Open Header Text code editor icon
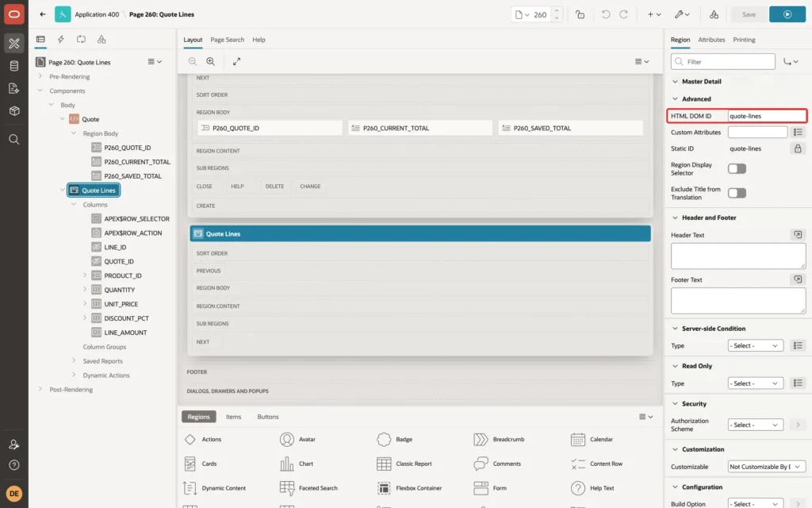 [798, 235]
